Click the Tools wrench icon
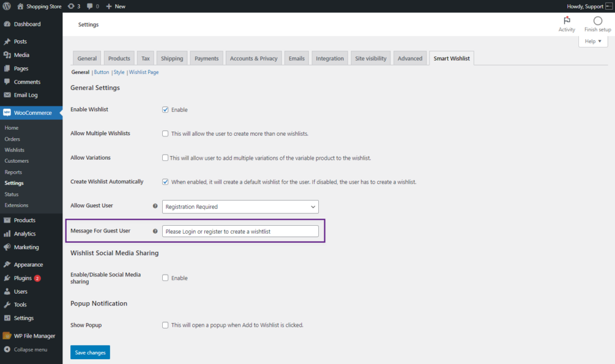This screenshot has width=615, height=364. [7, 305]
